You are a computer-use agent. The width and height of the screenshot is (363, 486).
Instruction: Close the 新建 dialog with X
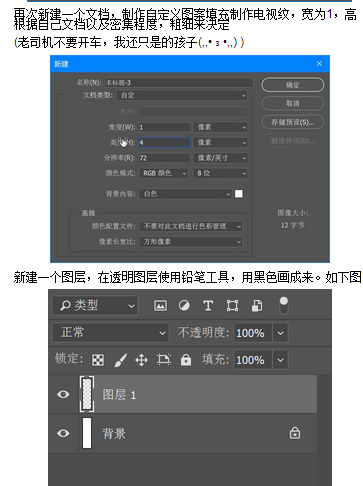(x=319, y=63)
